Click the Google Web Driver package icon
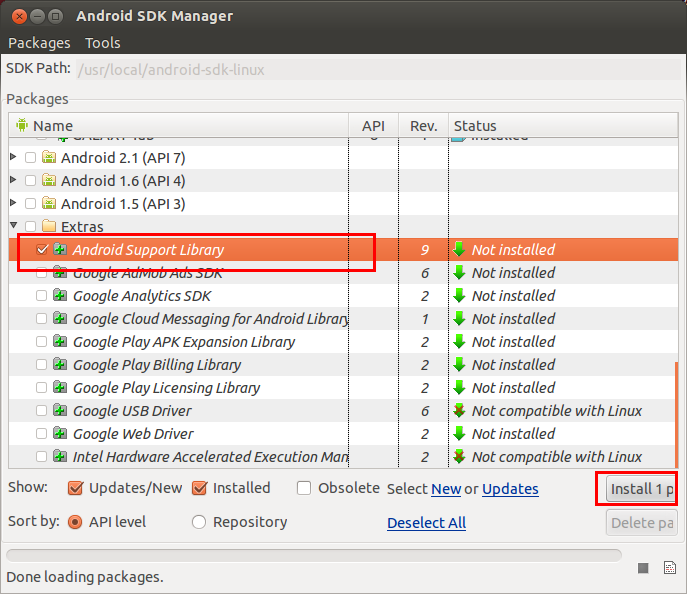The width and height of the screenshot is (687, 594). (60, 433)
